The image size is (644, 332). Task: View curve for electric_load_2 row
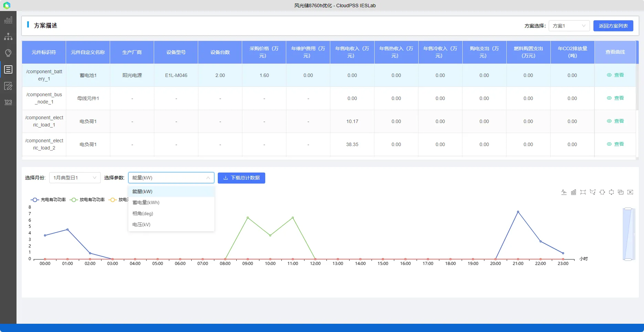coord(615,144)
